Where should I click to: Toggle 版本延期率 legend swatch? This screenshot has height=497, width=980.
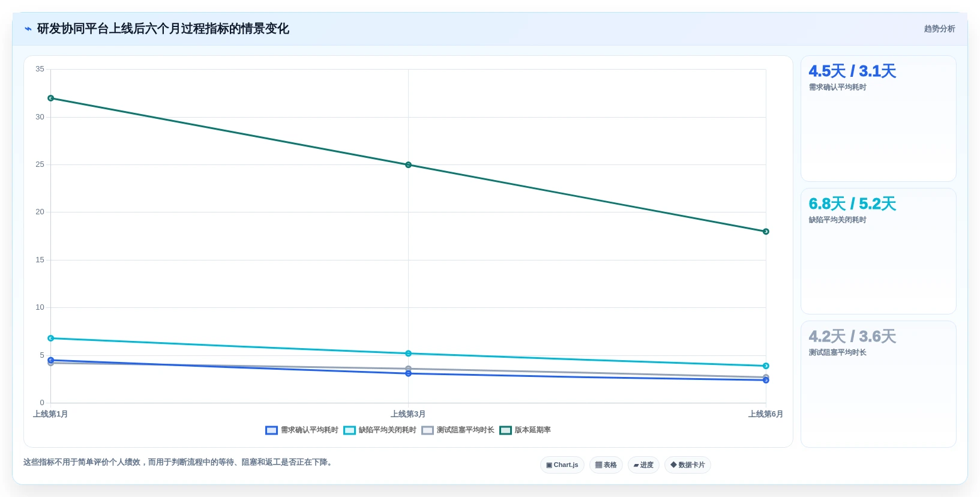click(505, 430)
